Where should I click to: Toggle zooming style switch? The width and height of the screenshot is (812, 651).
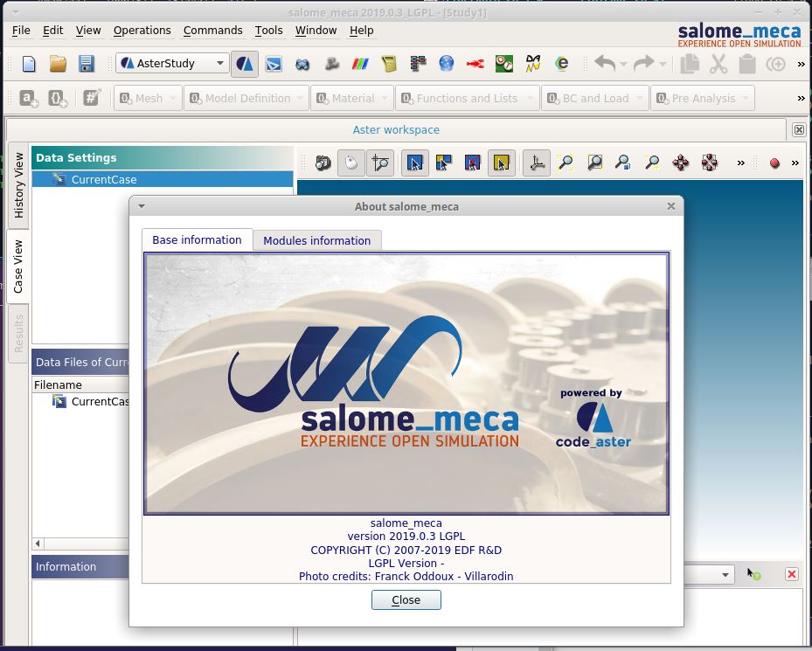(380, 163)
